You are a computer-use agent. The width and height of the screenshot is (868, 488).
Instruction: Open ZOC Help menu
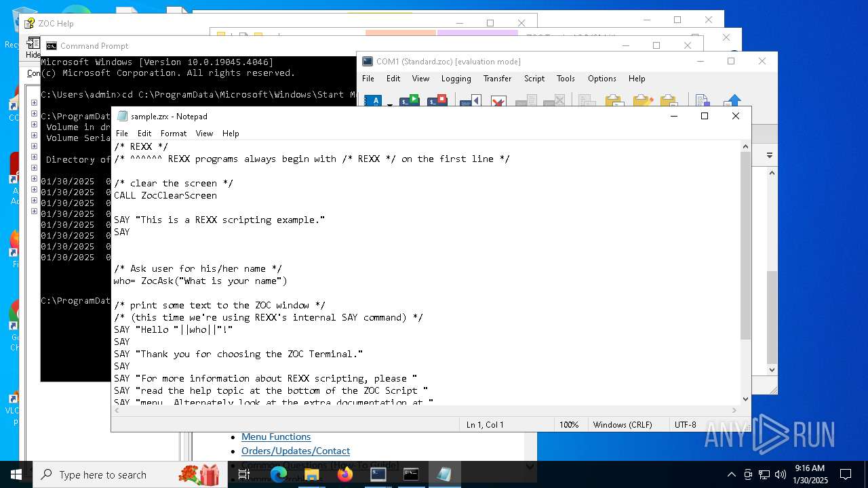(x=637, y=79)
